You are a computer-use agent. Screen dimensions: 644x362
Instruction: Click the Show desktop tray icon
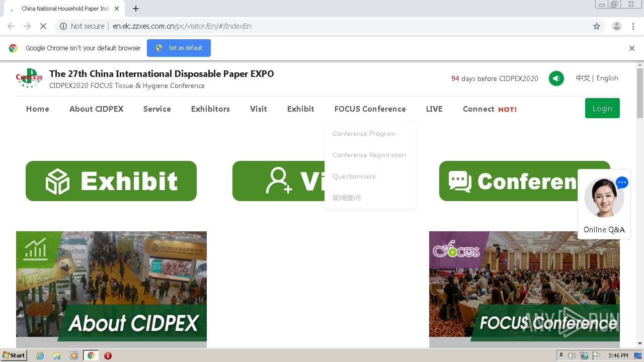pos(638,355)
